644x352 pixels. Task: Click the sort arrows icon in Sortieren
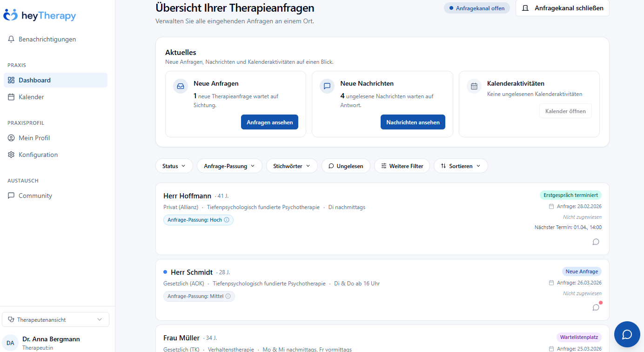point(443,166)
